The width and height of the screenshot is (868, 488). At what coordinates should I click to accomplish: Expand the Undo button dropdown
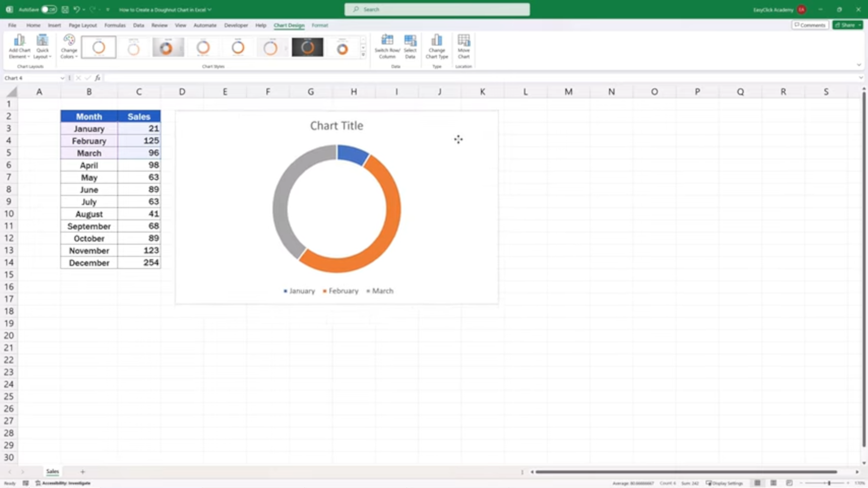tap(83, 9)
